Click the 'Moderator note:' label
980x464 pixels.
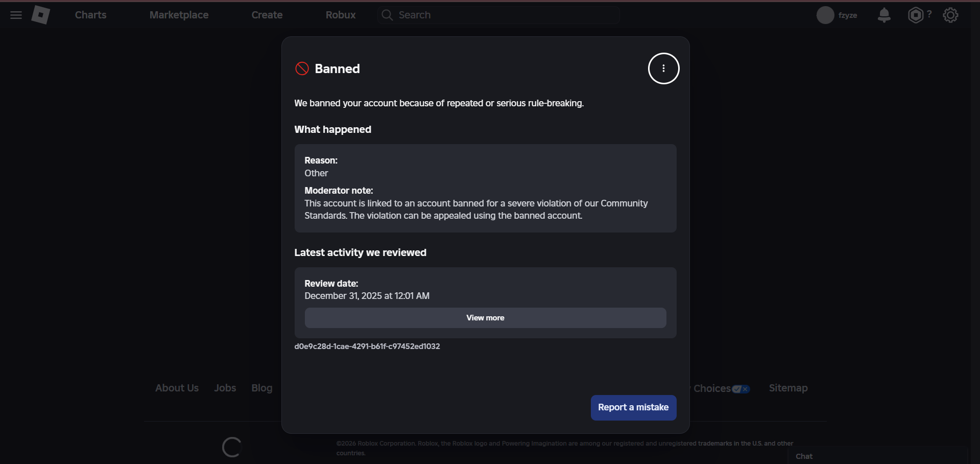coord(339,191)
